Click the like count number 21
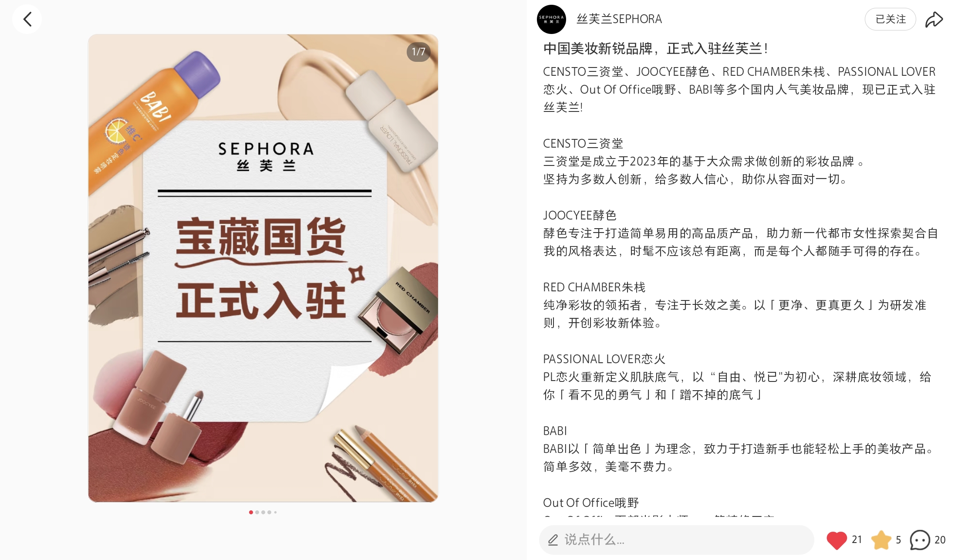The image size is (958, 560). pos(857,540)
